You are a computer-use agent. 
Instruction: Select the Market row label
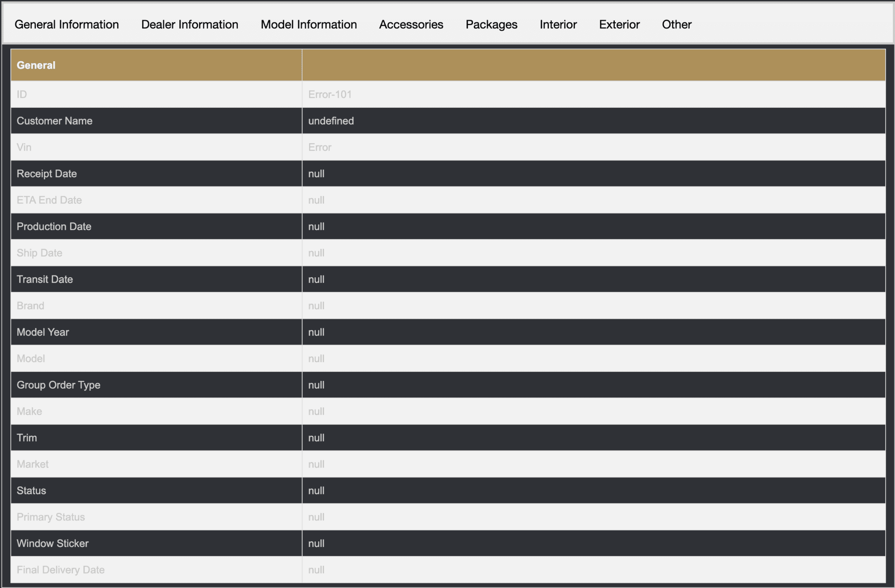(x=33, y=464)
